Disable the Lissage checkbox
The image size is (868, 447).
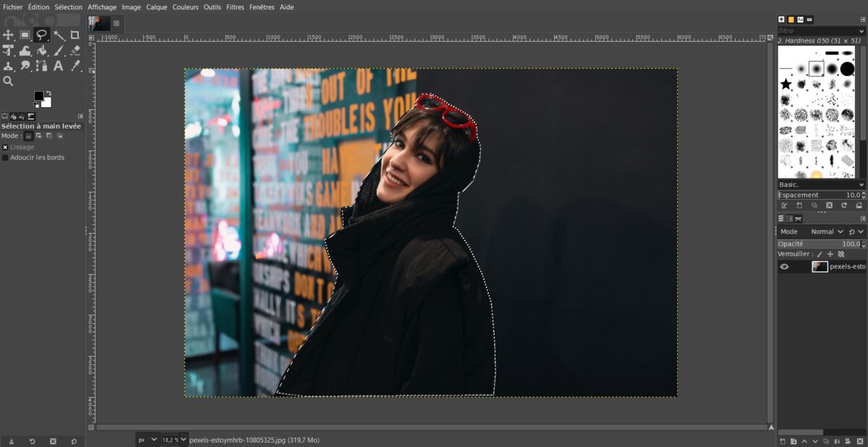pos(6,147)
